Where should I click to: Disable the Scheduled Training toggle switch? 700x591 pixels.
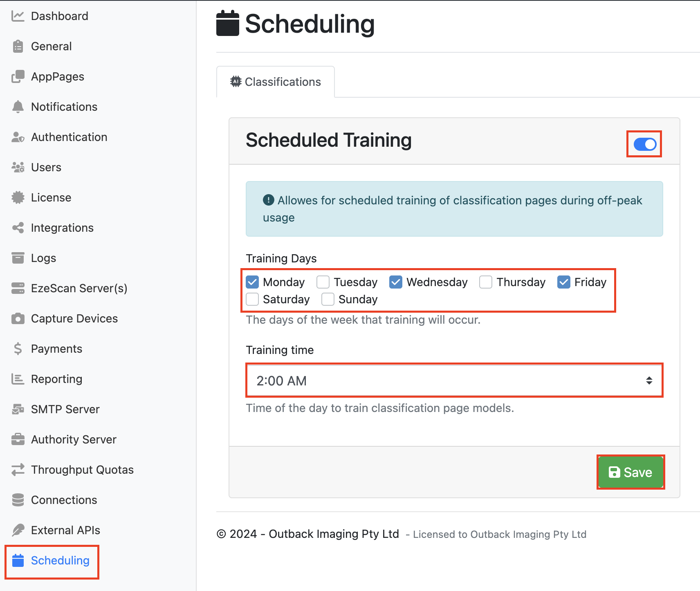(645, 144)
